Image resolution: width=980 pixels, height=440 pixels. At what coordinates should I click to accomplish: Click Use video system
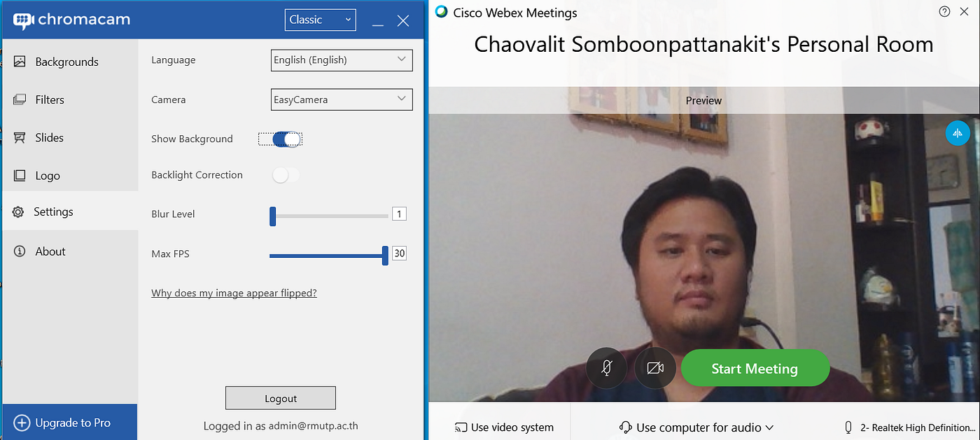point(504,427)
